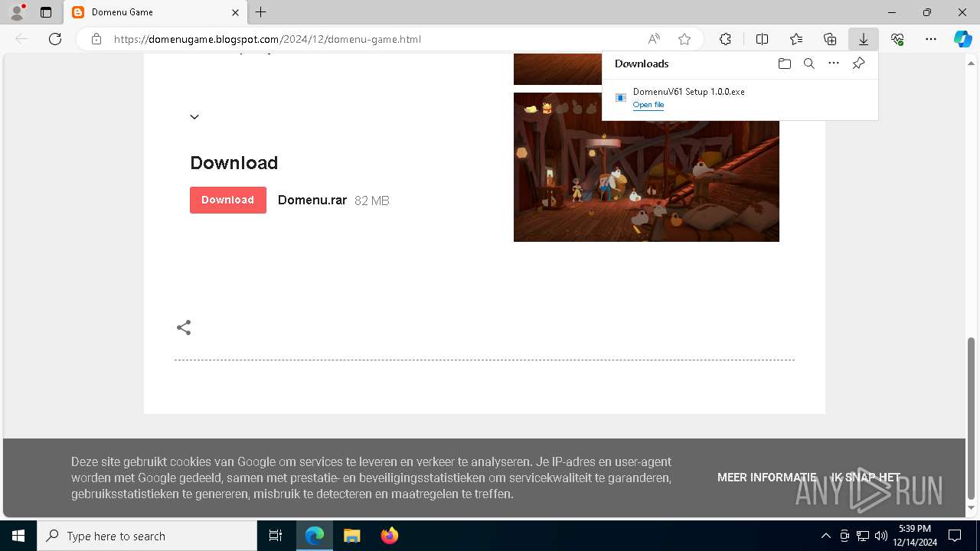Viewport: 980px width, 551px height.
Task: Pin the Downloads panel
Action: (858, 64)
